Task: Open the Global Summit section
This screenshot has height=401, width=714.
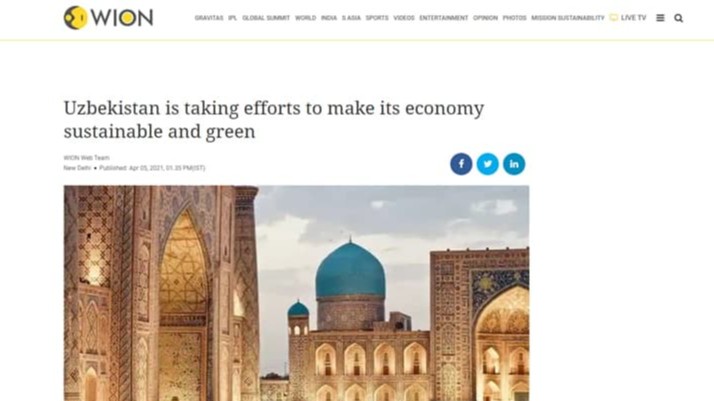Action: click(266, 18)
